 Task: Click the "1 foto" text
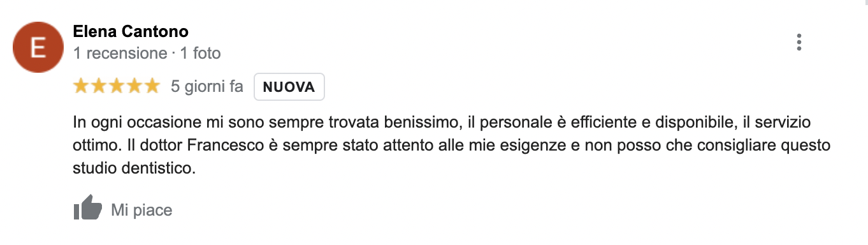pos(200,53)
